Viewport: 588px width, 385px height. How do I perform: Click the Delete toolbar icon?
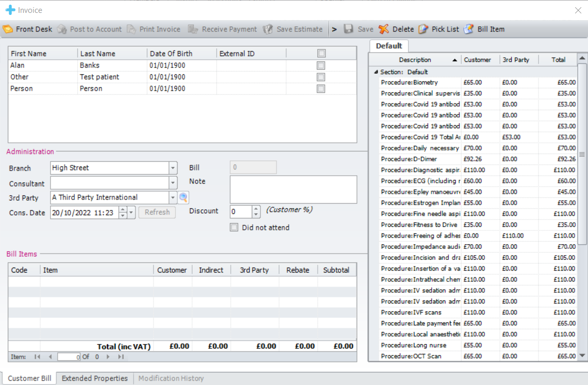click(384, 29)
